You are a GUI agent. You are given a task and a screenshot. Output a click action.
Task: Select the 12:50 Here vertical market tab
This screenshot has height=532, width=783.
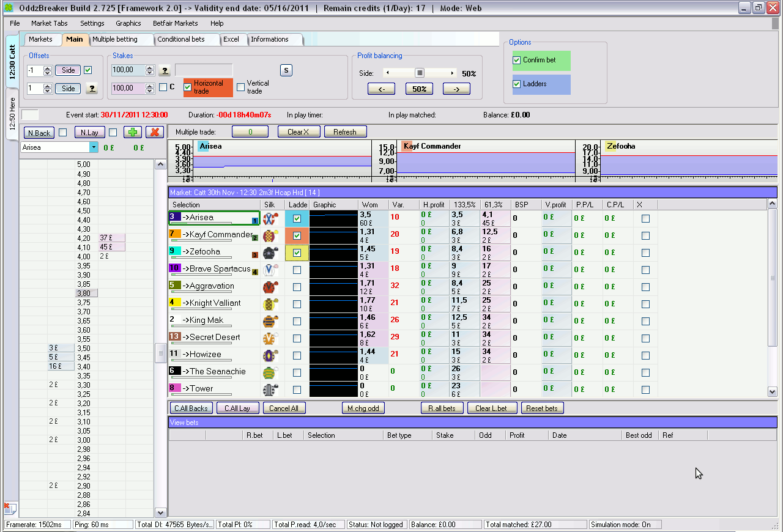tap(12, 114)
